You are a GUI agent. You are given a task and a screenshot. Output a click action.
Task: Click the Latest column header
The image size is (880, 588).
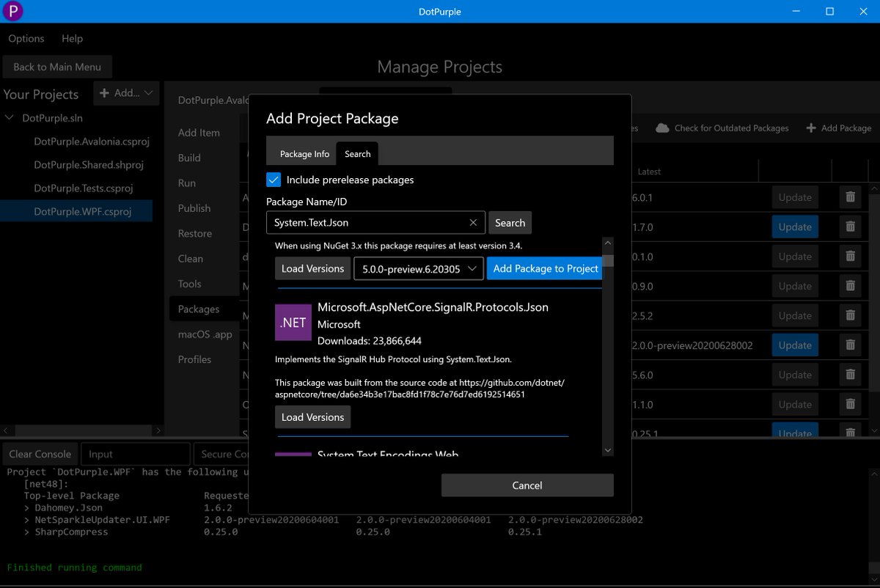pos(649,172)
